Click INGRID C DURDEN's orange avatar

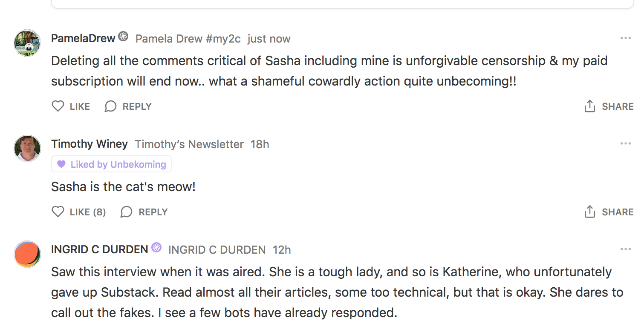[x=27, y=254]
